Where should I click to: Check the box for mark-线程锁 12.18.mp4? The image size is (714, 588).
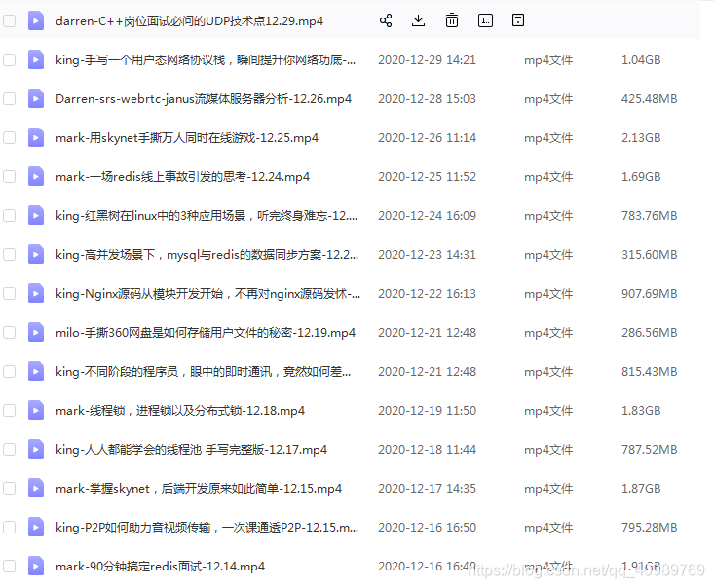click(9, 410)
